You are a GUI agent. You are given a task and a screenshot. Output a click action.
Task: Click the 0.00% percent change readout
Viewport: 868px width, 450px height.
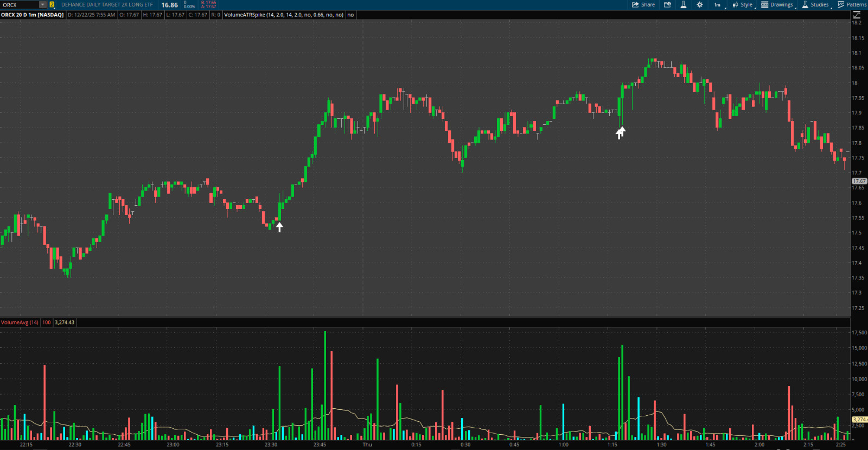(x=189, y=7)
